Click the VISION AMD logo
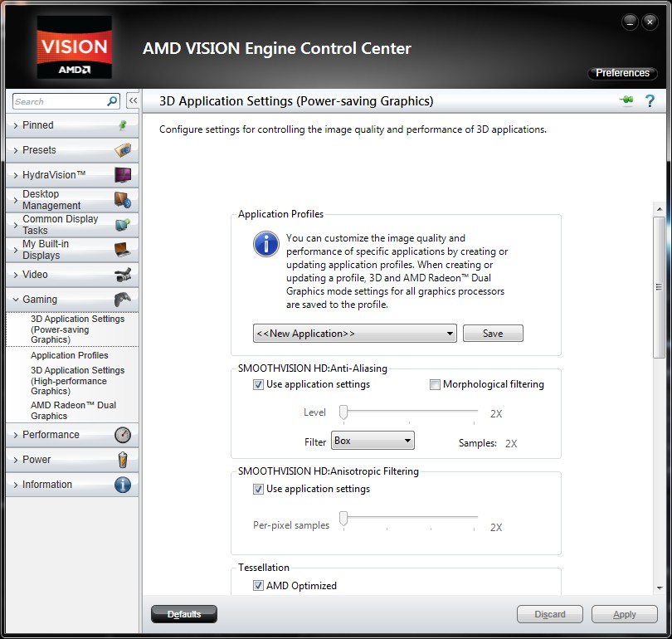Viewport: 672px width, 639px height. click(x=74, y=47)
